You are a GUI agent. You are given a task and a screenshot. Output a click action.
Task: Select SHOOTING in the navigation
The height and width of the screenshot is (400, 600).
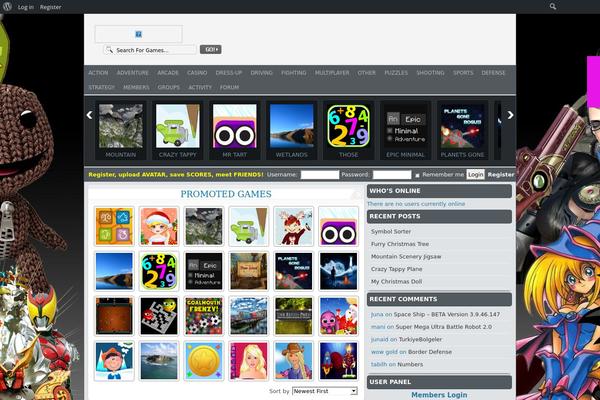pyautogui.click(x=430, y=73)
